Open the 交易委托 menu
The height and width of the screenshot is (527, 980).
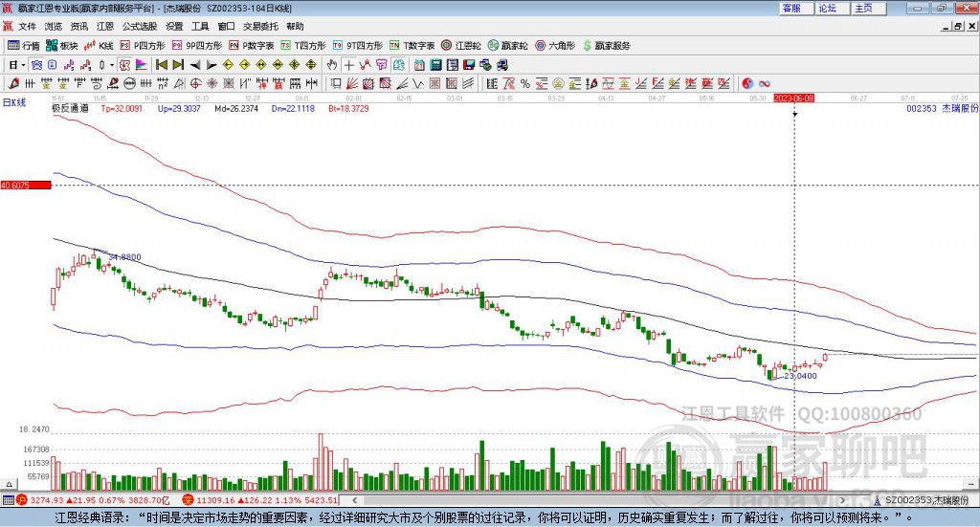click(x=258, y=27)
